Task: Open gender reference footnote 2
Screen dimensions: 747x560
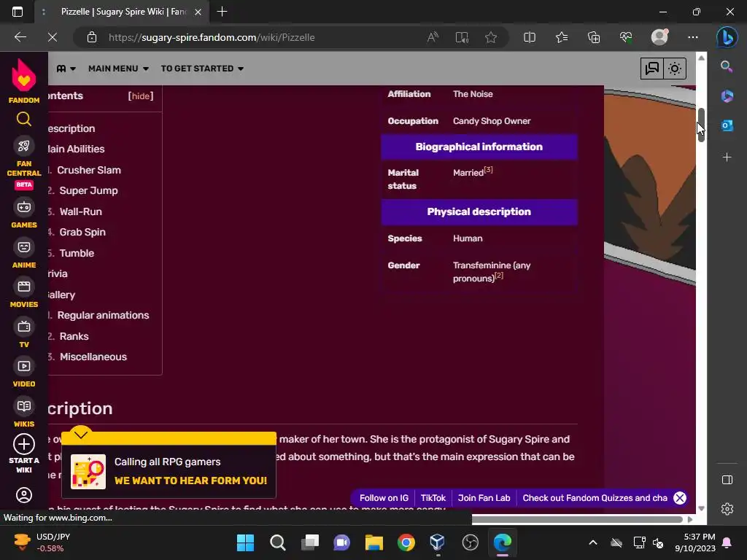Action: (499, 275)
